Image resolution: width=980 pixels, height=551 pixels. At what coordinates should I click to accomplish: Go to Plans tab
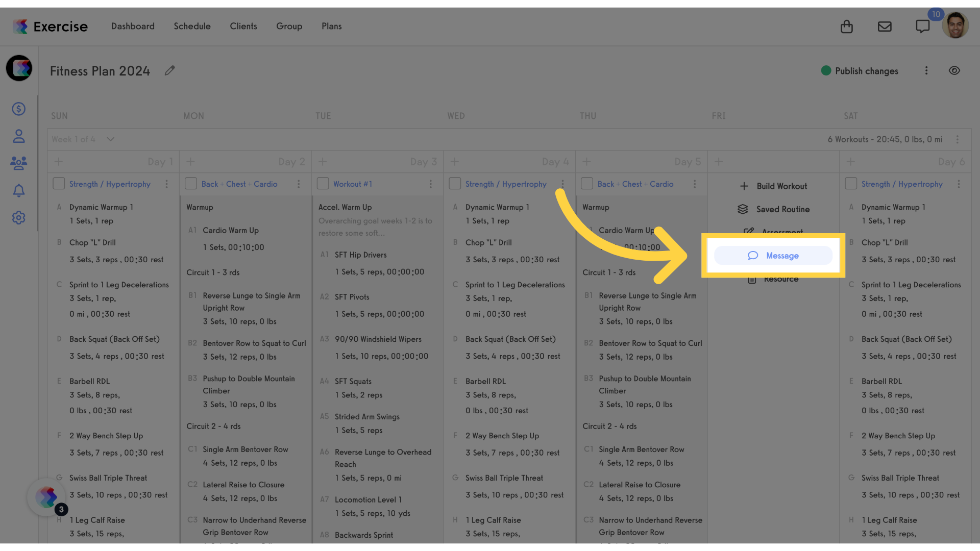[x=332, y=27]
